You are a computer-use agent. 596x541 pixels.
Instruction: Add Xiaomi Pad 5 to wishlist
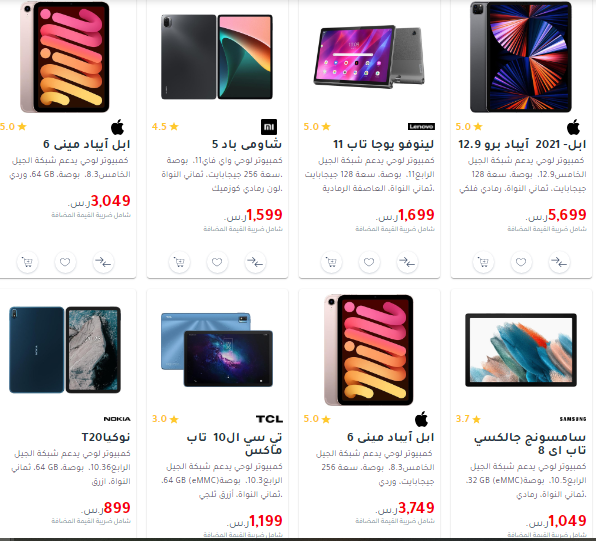(x=217, y=262)
